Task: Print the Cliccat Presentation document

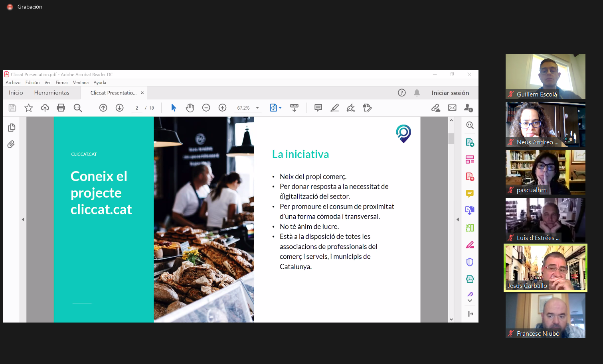Action: click(x=61, y=108)
